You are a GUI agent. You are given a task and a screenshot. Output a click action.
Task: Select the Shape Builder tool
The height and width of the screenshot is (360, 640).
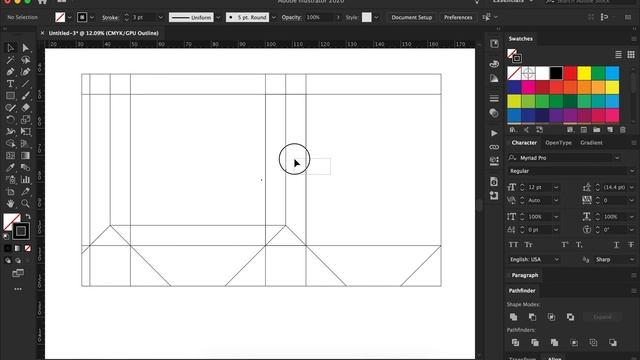[x=11, y=144]
